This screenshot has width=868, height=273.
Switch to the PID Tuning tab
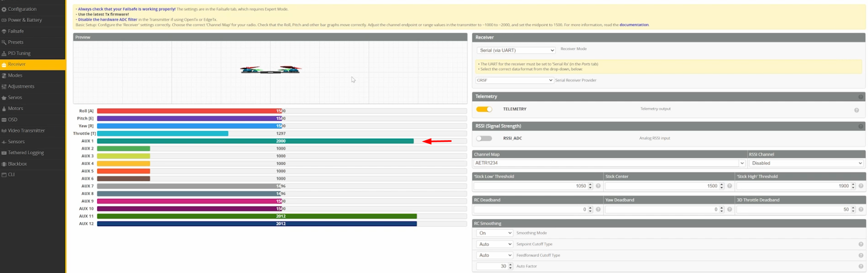click(x=19, y=53)
